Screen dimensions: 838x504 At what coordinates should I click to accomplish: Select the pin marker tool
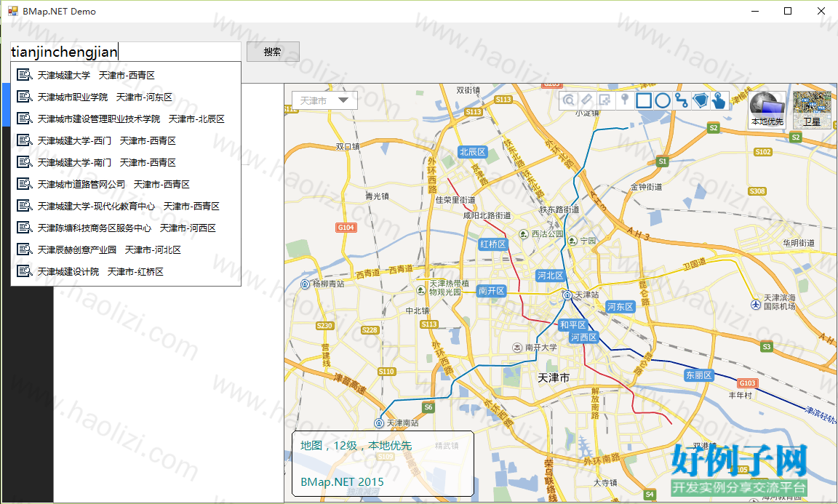(x=624, y=100)
